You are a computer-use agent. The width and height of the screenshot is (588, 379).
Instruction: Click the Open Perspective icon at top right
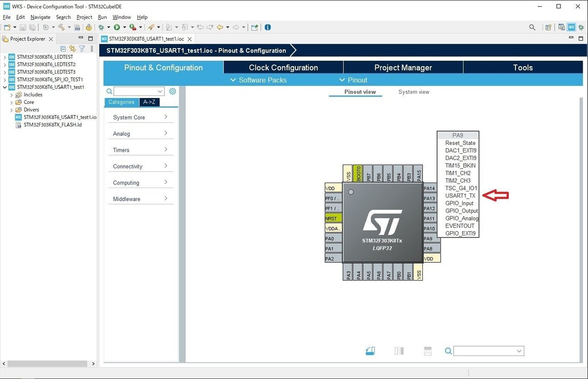click(548, 27)
